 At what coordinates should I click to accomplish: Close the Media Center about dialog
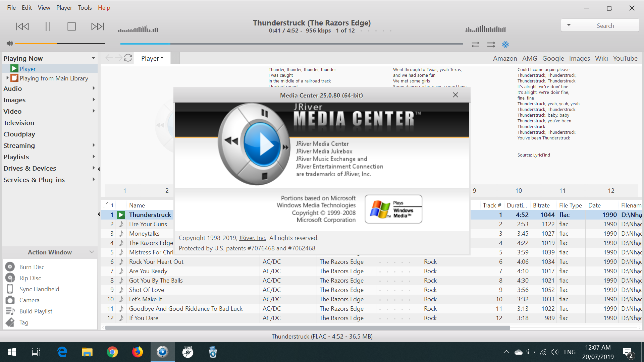click(x=455, y=95)
